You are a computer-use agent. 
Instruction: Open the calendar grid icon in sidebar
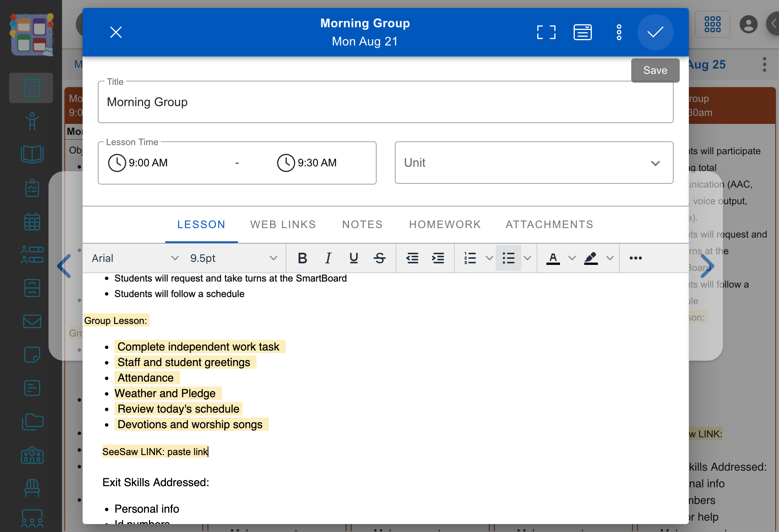[x=32, y=221]
